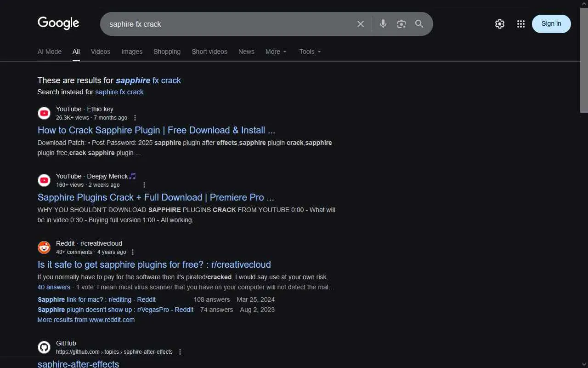
Task: Open options menu for Ethio key result
Action: pos(135,118)
